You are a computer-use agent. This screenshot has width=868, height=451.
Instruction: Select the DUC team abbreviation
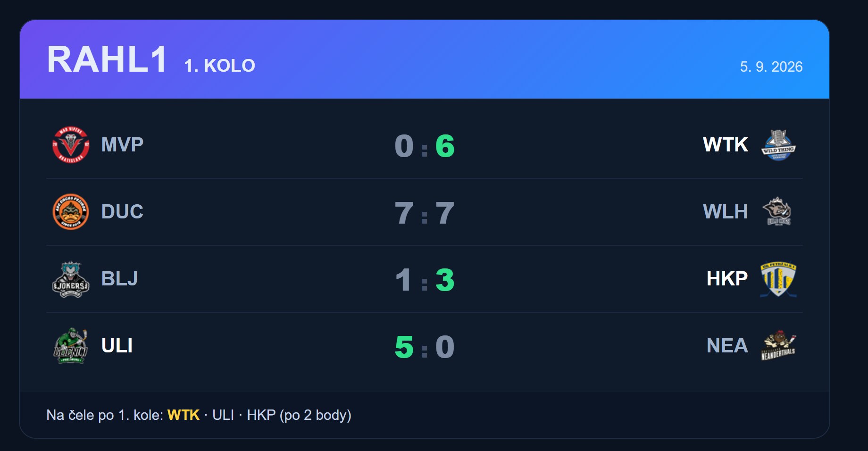pyautogui.click(x=122, y=212)
